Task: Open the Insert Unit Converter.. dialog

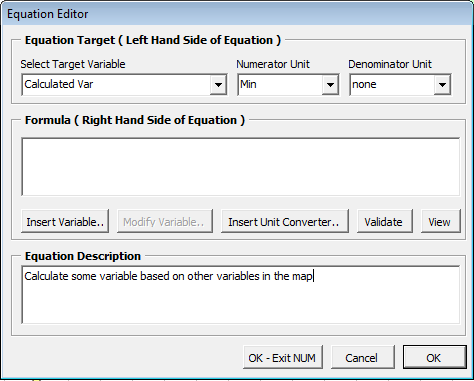Action: pyautogui.click(x=285, y=221)
